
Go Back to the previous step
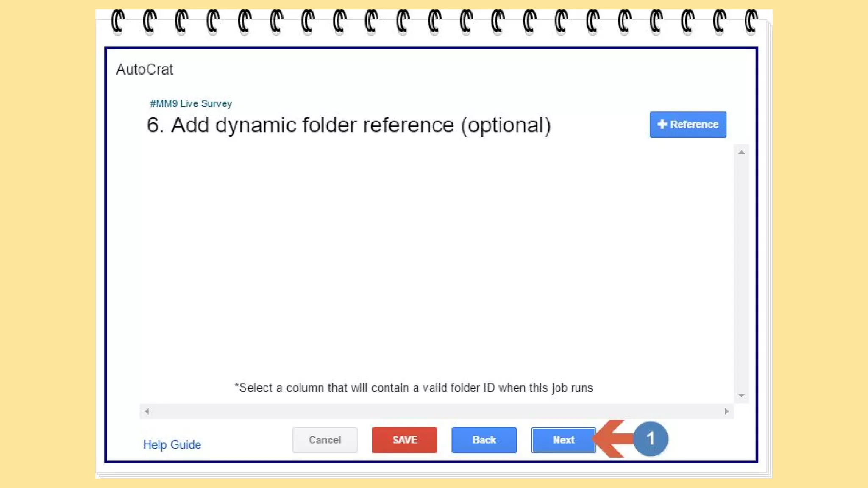click(x=484, y=440)
